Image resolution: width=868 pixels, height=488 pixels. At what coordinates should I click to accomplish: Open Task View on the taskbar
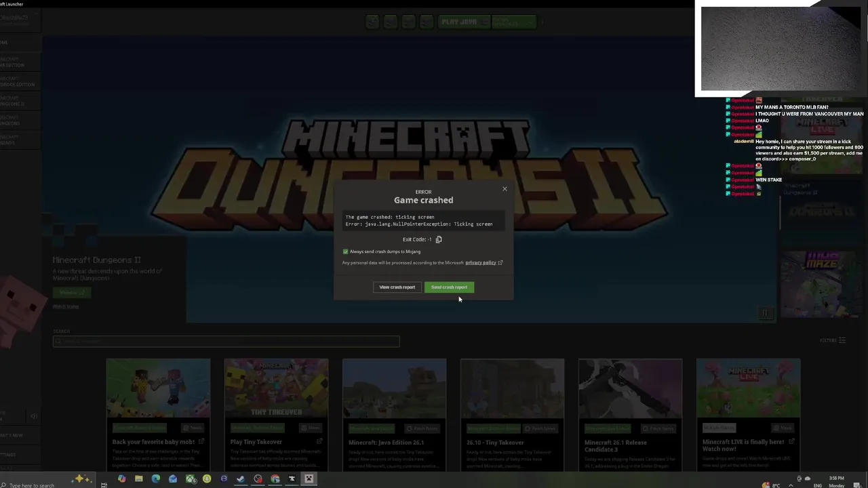click(x=104, y=485)
